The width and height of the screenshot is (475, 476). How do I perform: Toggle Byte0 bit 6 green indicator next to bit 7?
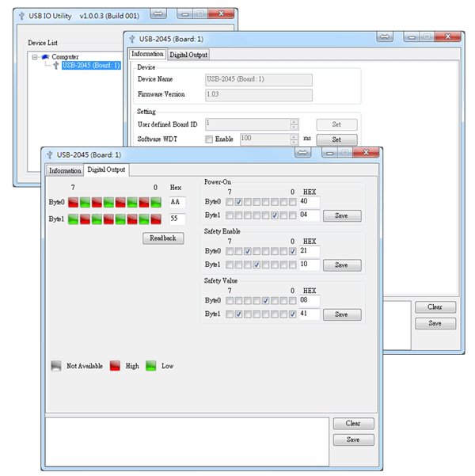click(x=85, y=203)
